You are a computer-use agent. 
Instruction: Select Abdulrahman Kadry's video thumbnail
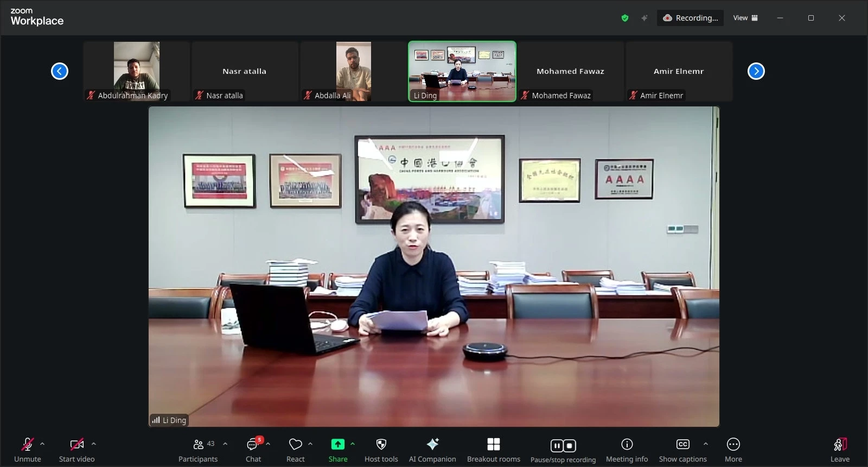(136, 71)
